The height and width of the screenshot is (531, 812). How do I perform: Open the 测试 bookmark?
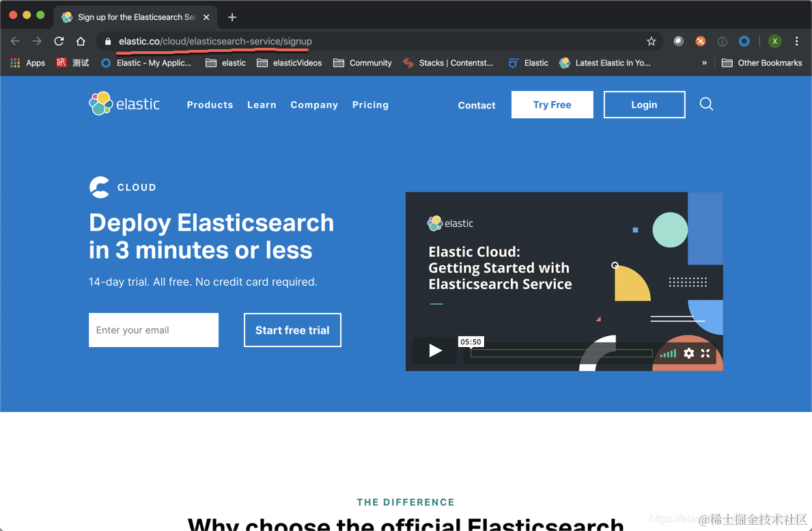coord(73,63)
